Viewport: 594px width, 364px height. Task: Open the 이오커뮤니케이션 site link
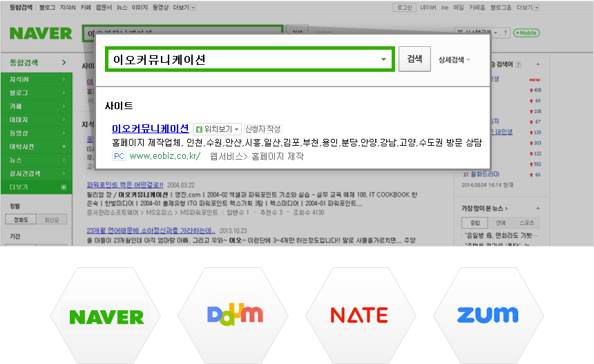coord(150,128)
